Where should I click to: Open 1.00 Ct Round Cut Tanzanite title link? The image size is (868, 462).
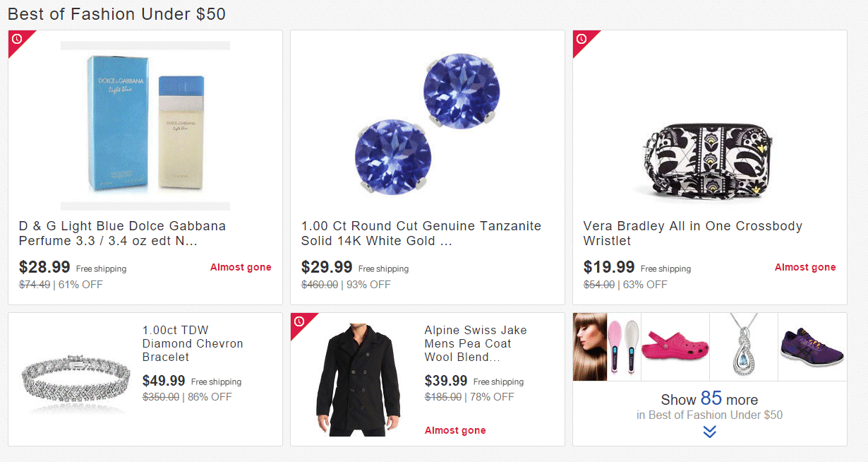point(421,233)
